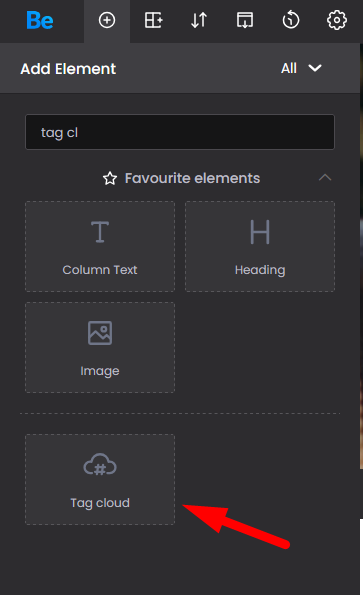Viewport: 363px width, 595px height.
Task: Open the prebuilt sections grid-plus icon
Action: 153,20
